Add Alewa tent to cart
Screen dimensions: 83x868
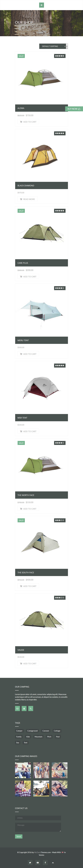(x=28, y=122)
